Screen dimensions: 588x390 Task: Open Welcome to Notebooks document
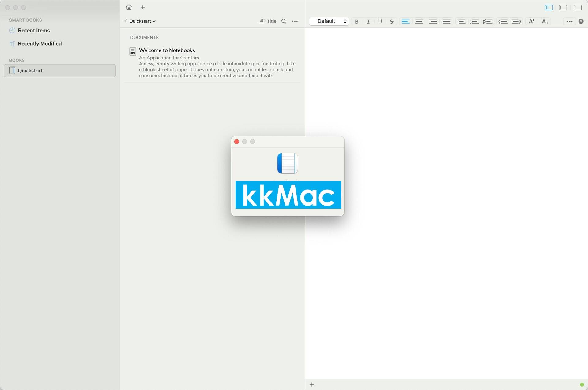213,63
